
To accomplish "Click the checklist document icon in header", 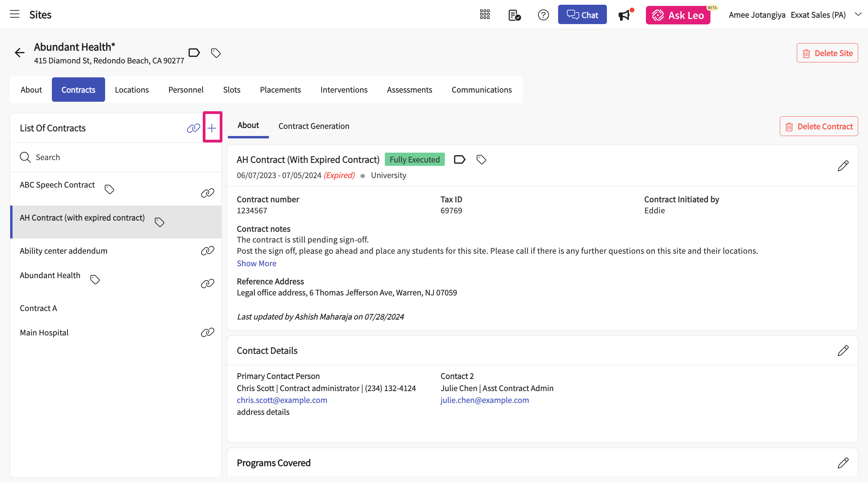I will click(x=514, y=15).
